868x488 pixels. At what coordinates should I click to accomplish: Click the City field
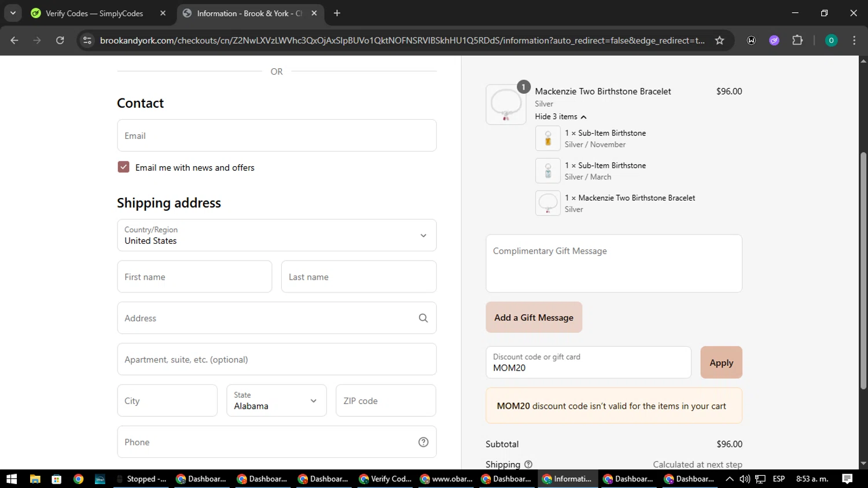(x=167, y=401)
